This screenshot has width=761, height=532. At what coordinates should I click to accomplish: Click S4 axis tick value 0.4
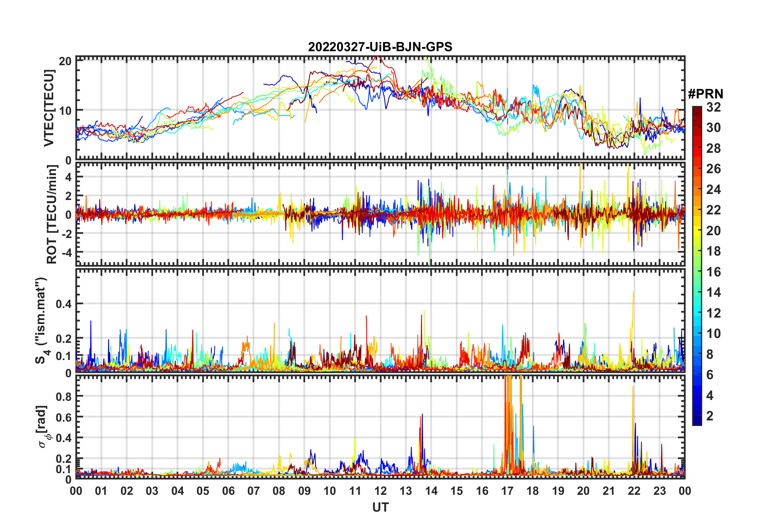click(64, 304)
